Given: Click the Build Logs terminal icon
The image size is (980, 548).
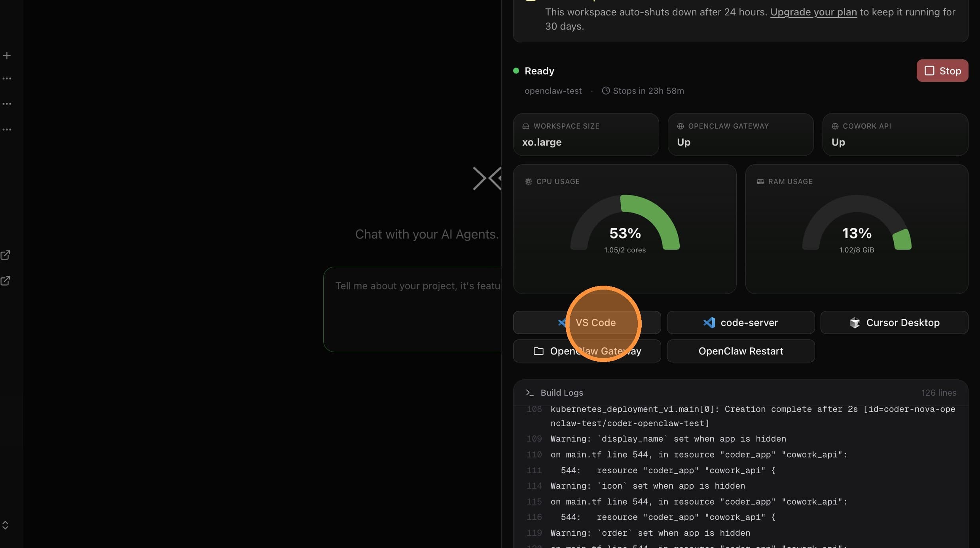Looking at the screenshot, I should pos(529,393).
